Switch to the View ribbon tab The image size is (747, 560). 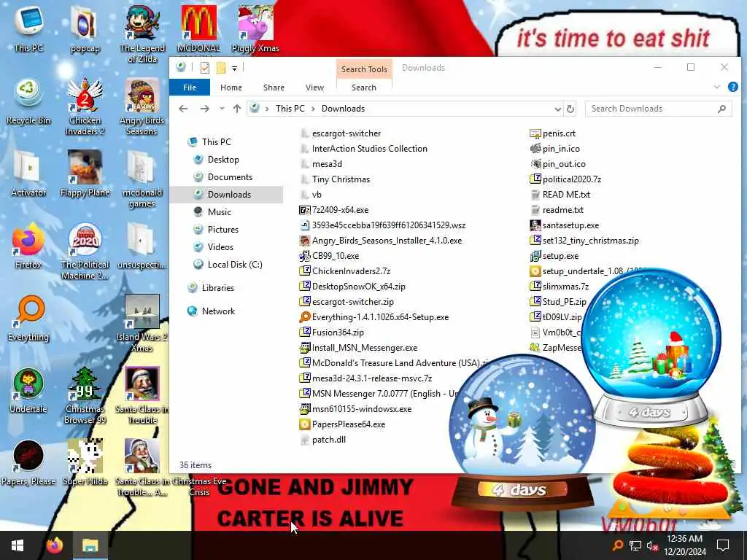(x=314, y=87)
